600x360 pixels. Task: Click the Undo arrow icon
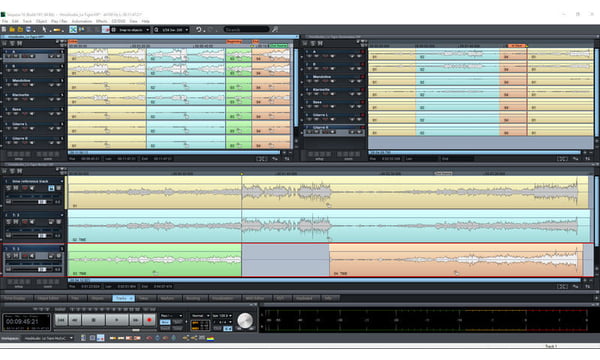[x=199, y=29]
